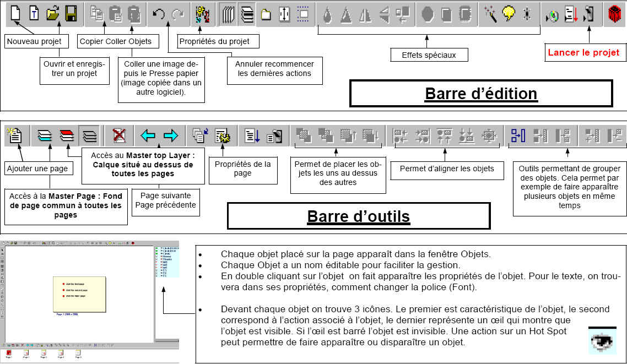
Task: Click the top red hotspot on the yellow page
Action: pyautogui.click(x=63, y=284)
